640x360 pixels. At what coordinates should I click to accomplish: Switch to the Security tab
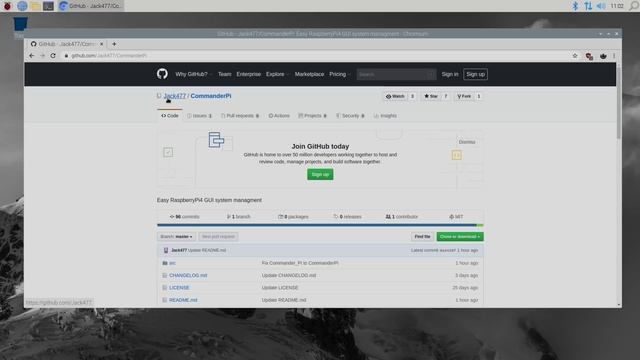coord(350,116)
